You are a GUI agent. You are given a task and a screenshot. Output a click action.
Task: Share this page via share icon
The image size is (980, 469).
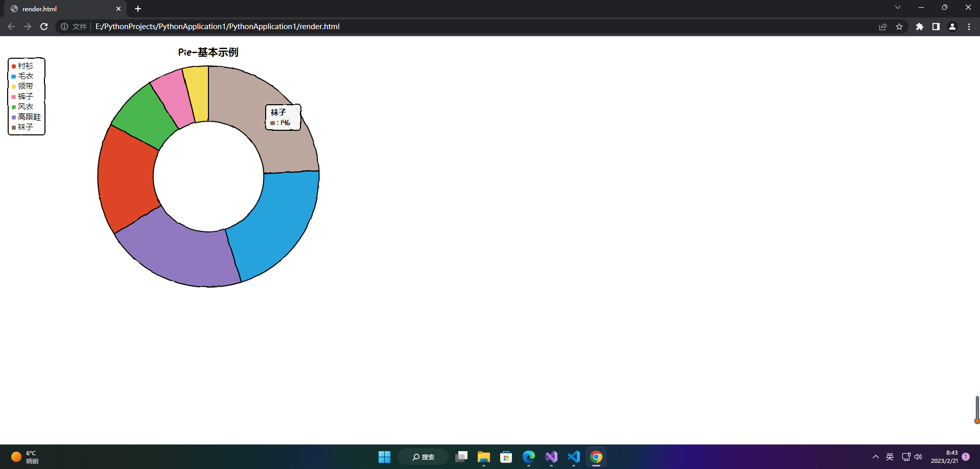(x=883, y=27)
